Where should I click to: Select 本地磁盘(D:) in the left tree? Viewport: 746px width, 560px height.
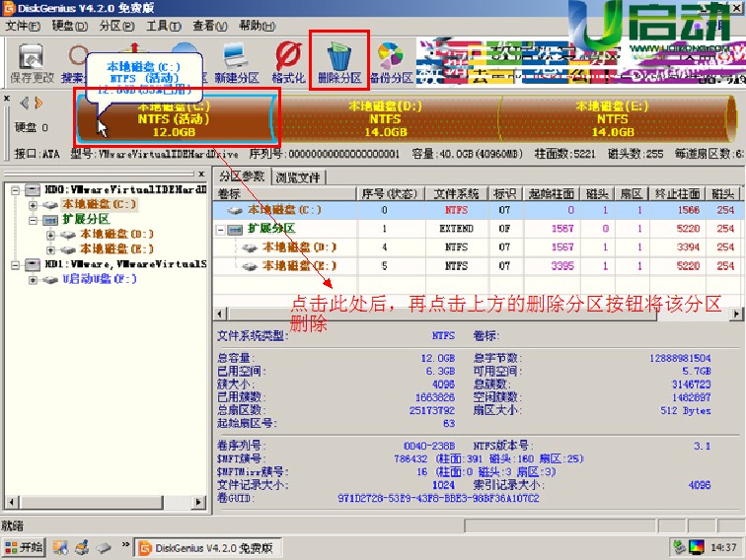click(117, 234)
